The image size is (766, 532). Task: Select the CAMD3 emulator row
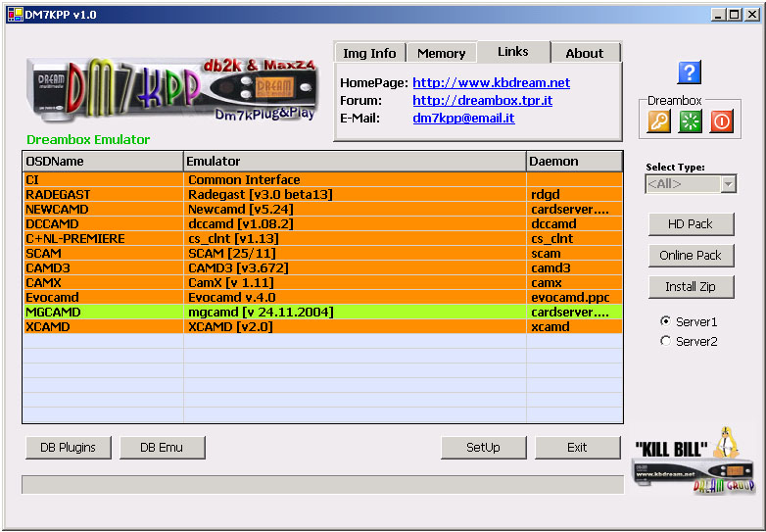pos(322,267)
